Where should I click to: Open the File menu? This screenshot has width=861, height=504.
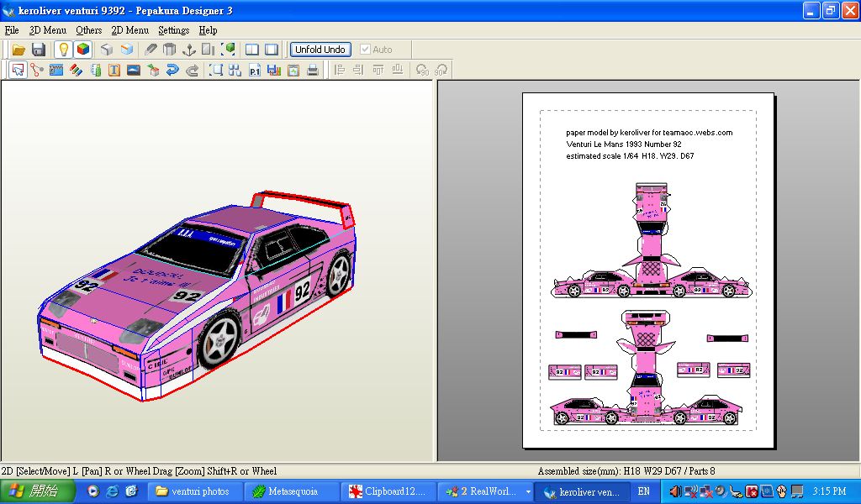coord(12,30)
